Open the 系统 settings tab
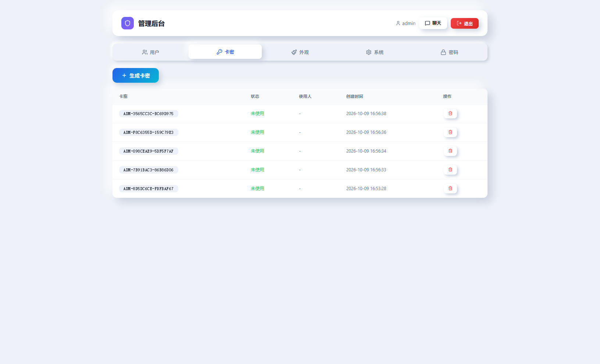The image size is (600, 364). pyautogui.click(x=375, y=52)
